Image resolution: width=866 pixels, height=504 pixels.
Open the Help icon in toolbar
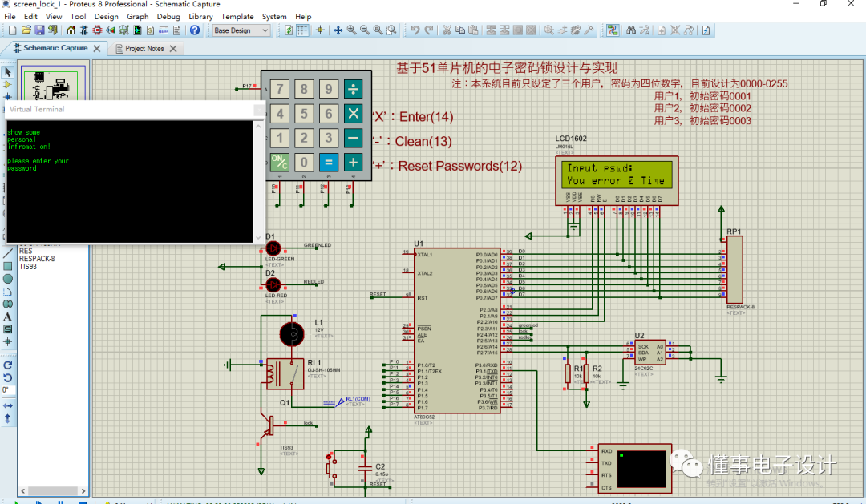tap(195, 30)
